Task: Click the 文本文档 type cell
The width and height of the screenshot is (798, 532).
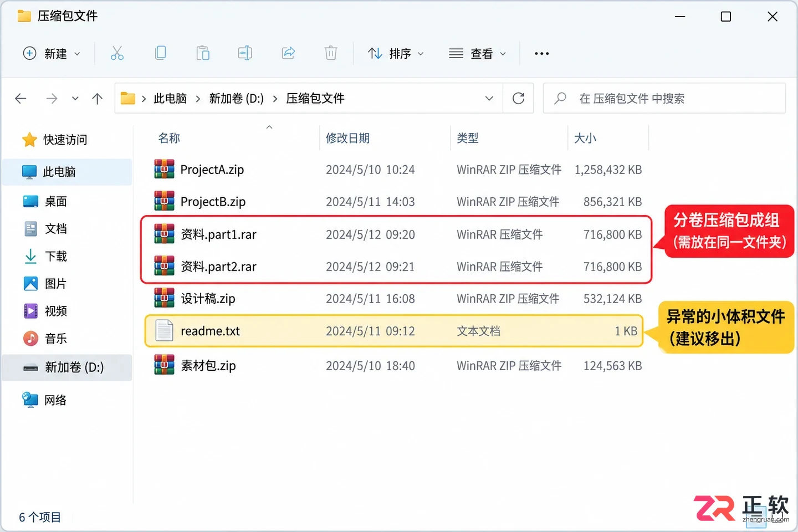Action: (478, 331)
